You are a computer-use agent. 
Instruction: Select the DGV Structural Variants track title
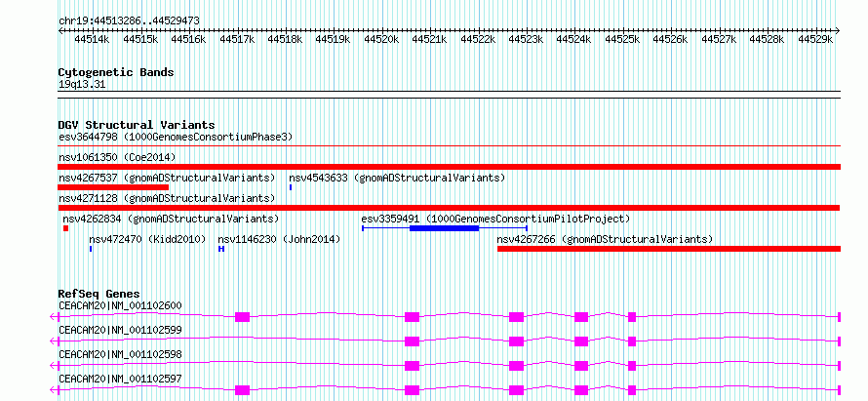click(137, 125)
